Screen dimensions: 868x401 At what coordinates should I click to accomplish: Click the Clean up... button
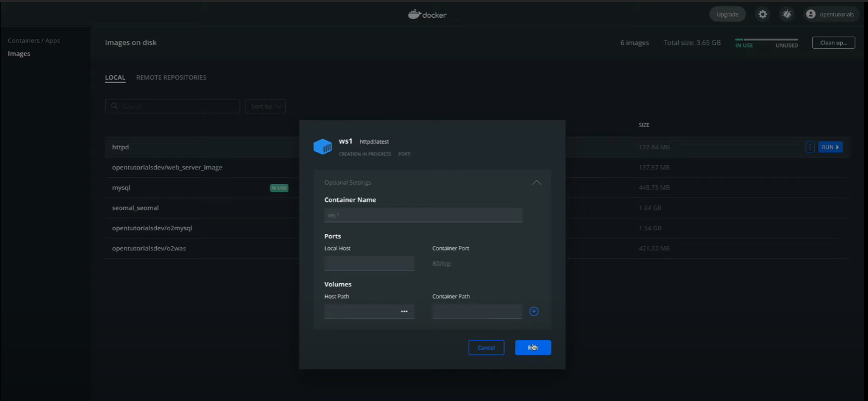click(x=834, y=42)
